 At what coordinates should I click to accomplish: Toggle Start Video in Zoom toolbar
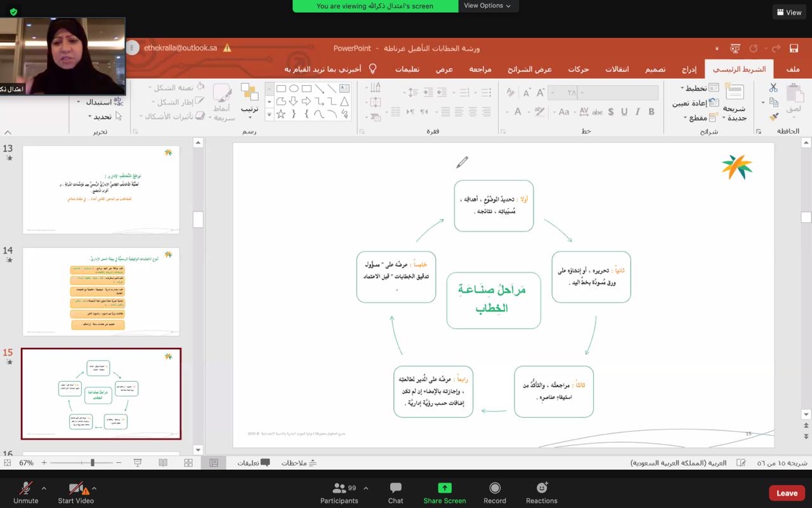(x=75, y=493)
